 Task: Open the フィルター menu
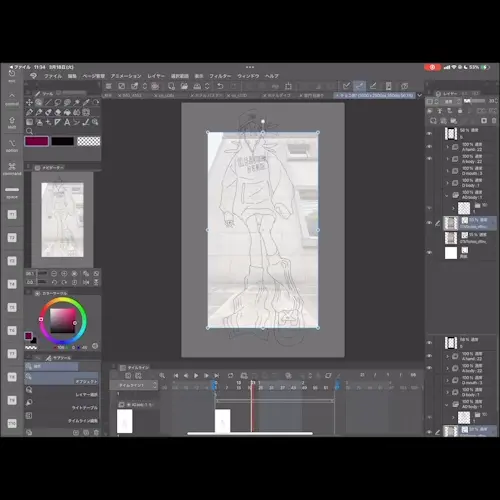[220, 76]
